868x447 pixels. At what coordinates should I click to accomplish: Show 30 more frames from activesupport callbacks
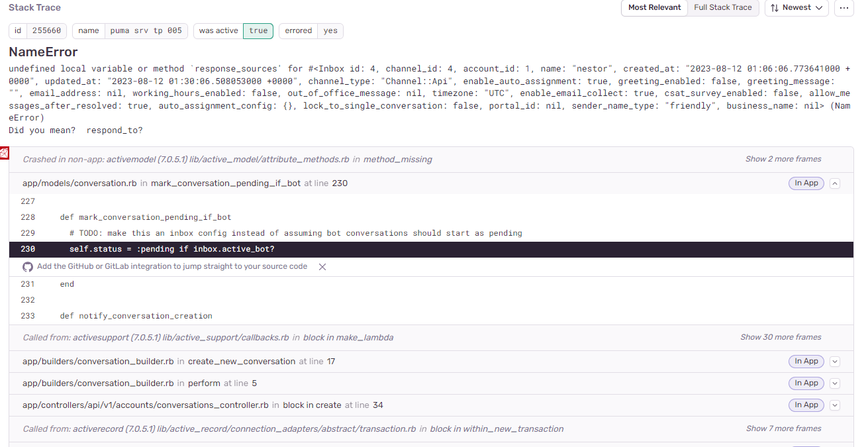[x=781, y=337]
